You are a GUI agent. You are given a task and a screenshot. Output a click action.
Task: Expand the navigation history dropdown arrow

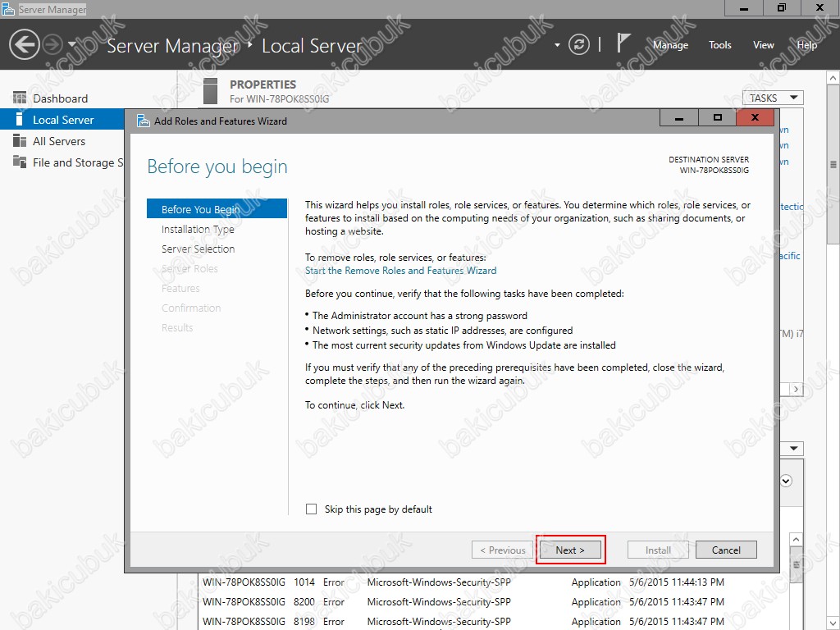[x=72, y=45]
